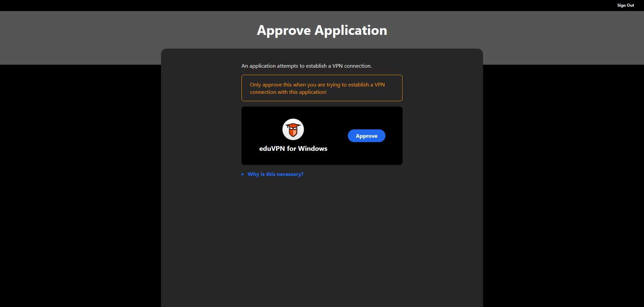Image resolution: width=644 pixels, height=307 pixels.
Task: Click the "An application attempts to establish" sentence
Action: point(306,66)
